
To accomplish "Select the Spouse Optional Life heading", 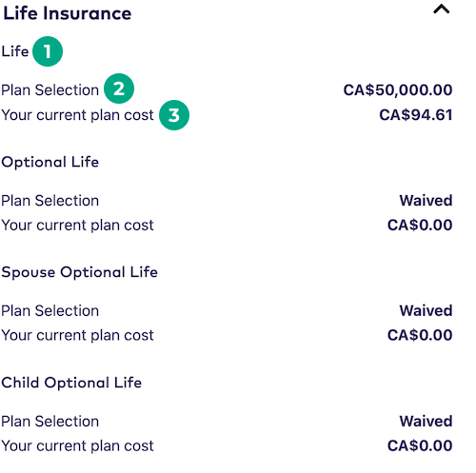I will (79, 272).
